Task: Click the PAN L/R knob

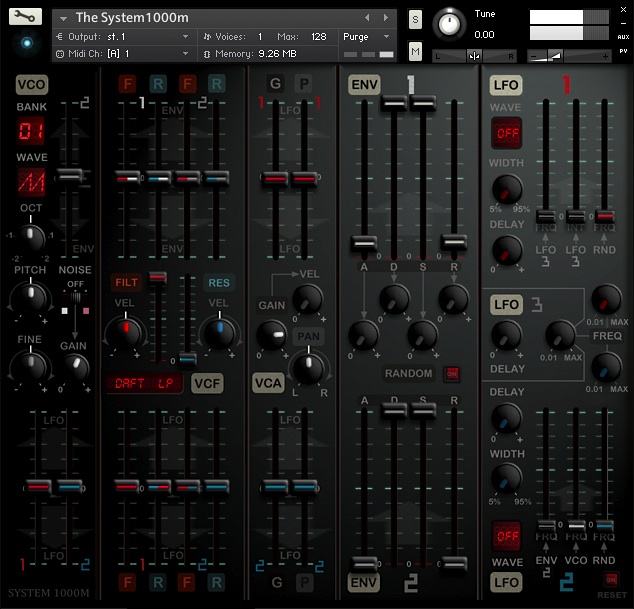Action: coord(309,368)
